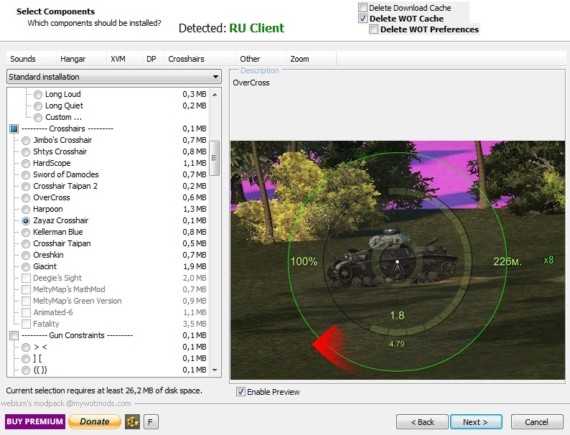The height and width of the screenshot is (435, 570).
Task: Choose the OverCross crosshair radio button
Action: pyautogui.click(x=26, y=198)
